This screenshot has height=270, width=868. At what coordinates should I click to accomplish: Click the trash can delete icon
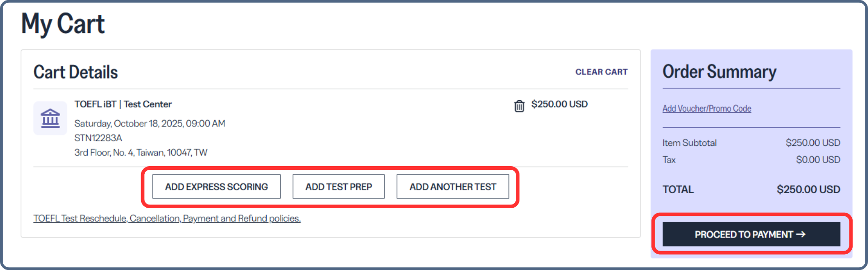[x=519, y=106]
